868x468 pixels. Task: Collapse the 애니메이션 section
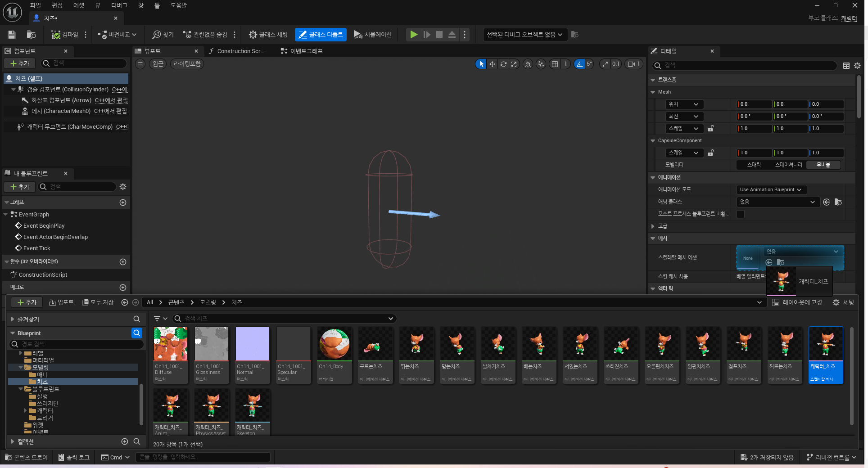click(653, 178)
